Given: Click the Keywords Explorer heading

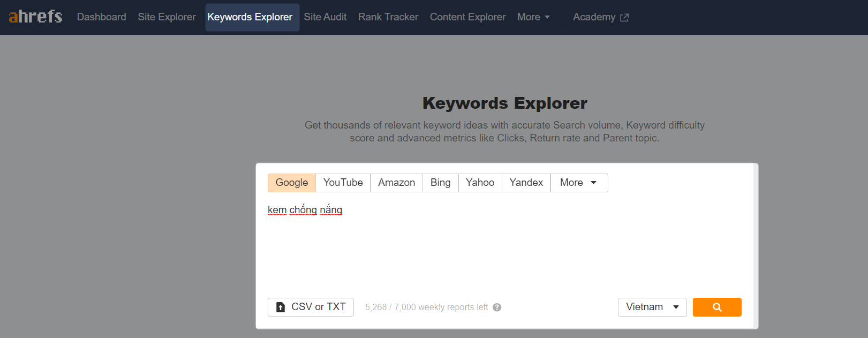Looking at the screenshot, I should (504, 103).
